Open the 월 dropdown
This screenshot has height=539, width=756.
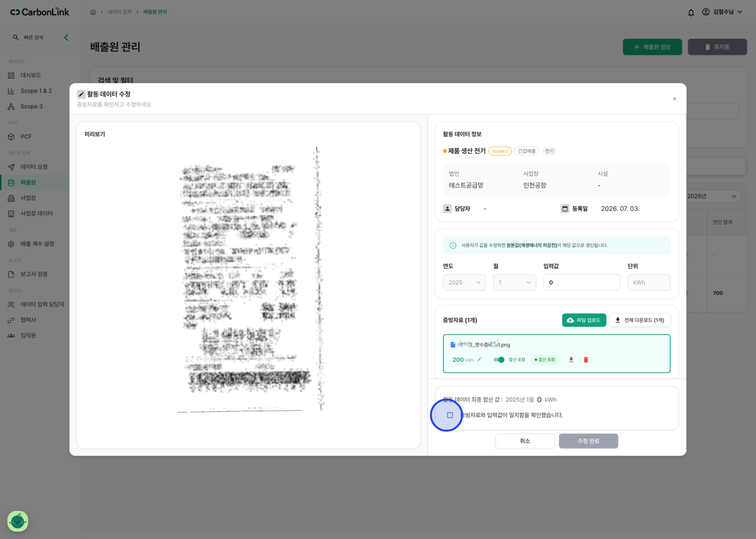pos(515,282)
